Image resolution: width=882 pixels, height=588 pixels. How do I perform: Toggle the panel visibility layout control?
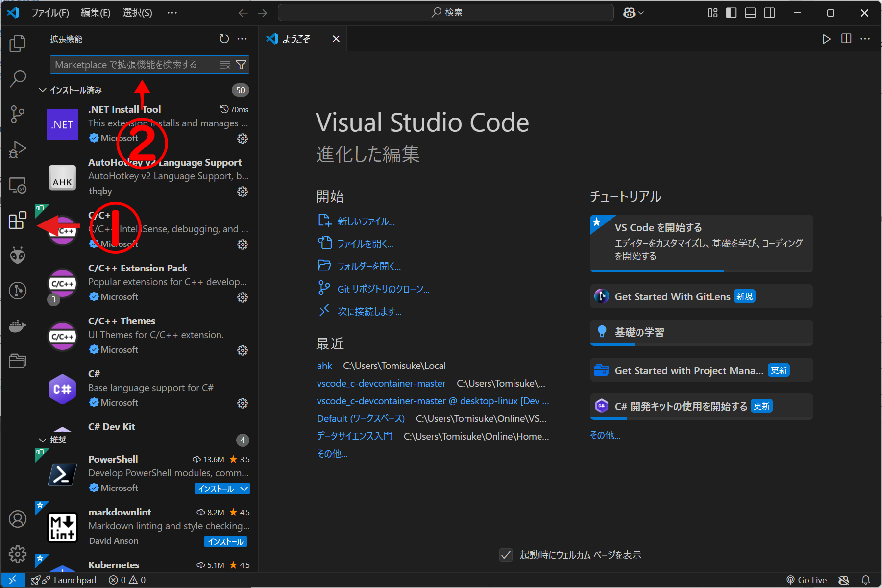click(x=750, y=13)
